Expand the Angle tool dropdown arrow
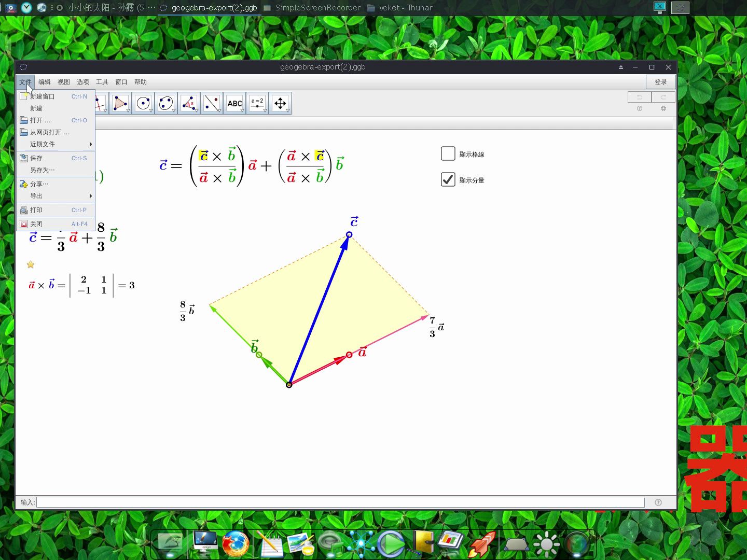Viewport: 747px width, 560px height. click(x=197, y=110)
